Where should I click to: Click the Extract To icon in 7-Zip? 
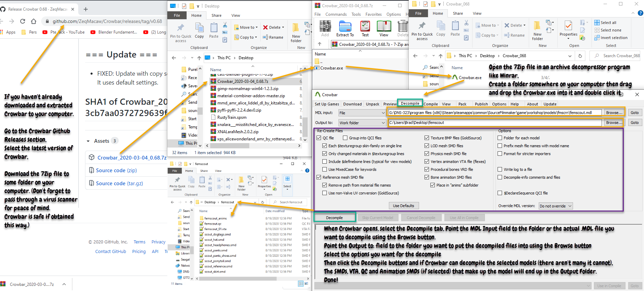345,29
